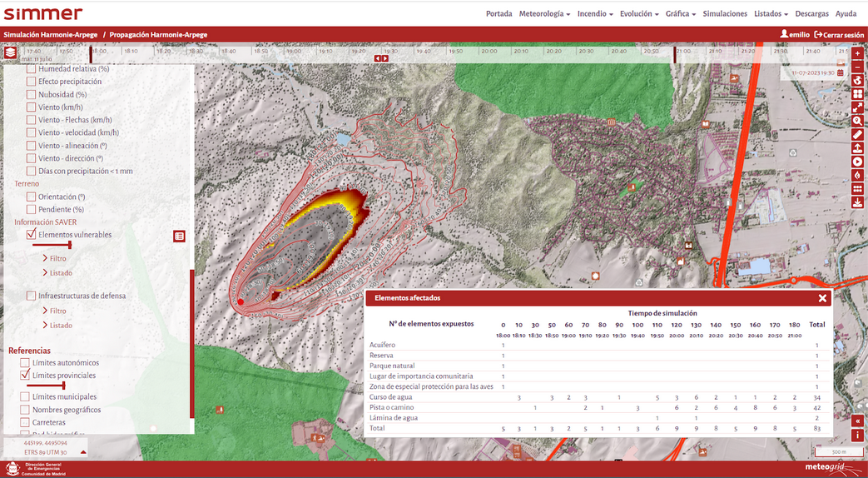Check the Nubosidad (%) box
This screenshot has height=478, width=868.
[x=32, y=94]
